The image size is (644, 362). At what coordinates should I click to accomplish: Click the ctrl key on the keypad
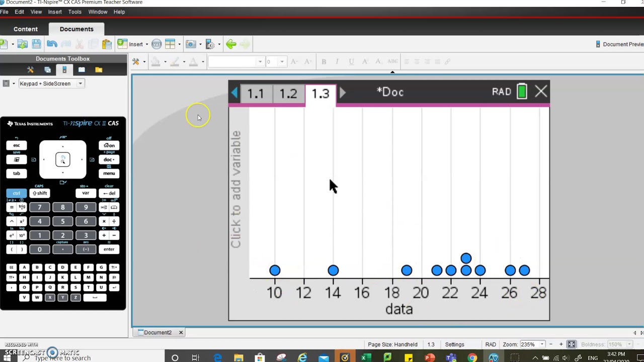16,193
